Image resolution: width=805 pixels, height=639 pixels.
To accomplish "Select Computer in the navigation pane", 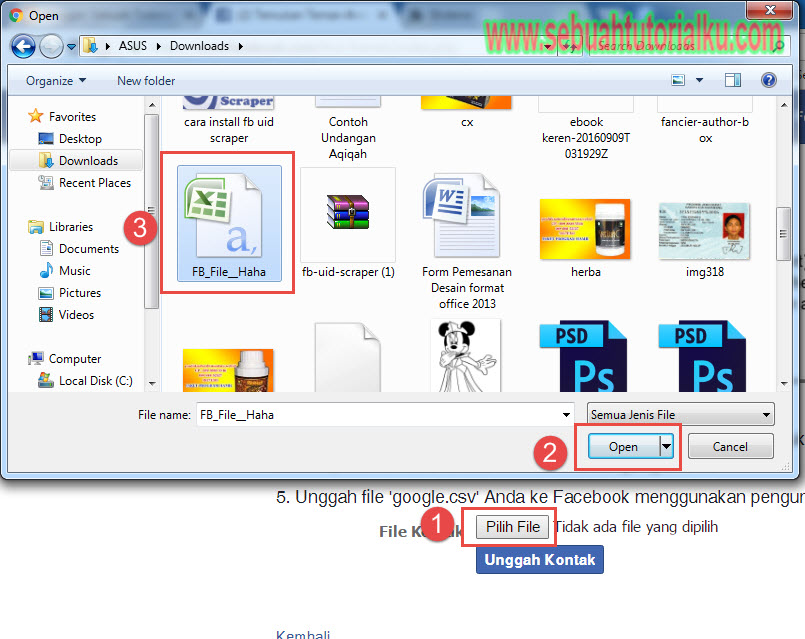I will click(x=65, y=359).
